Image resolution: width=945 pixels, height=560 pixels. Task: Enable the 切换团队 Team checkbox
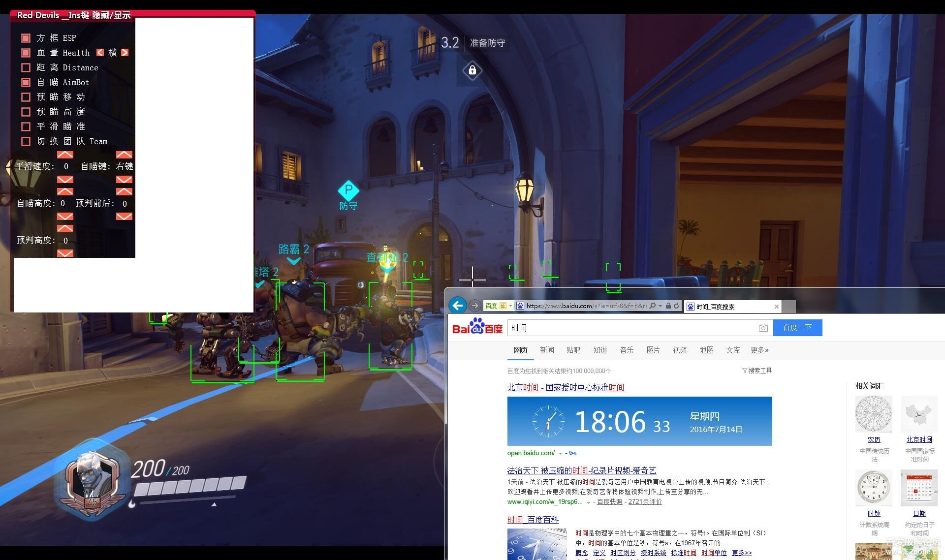point(26,141)
